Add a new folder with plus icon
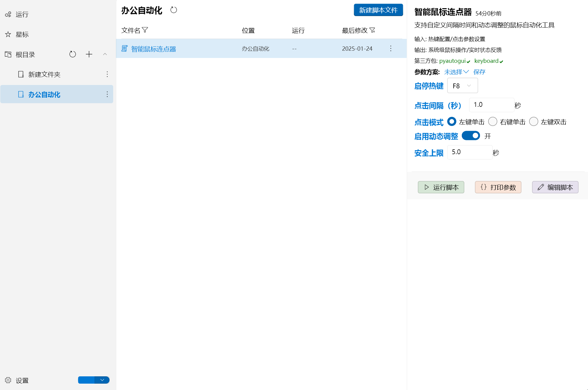 pyautogui.click(x=89, y=54)
